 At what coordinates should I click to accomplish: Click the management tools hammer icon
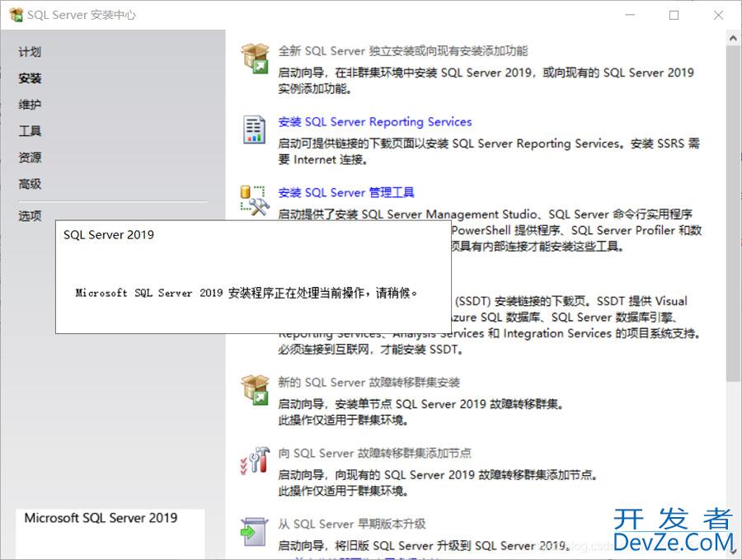click(255, 200)
